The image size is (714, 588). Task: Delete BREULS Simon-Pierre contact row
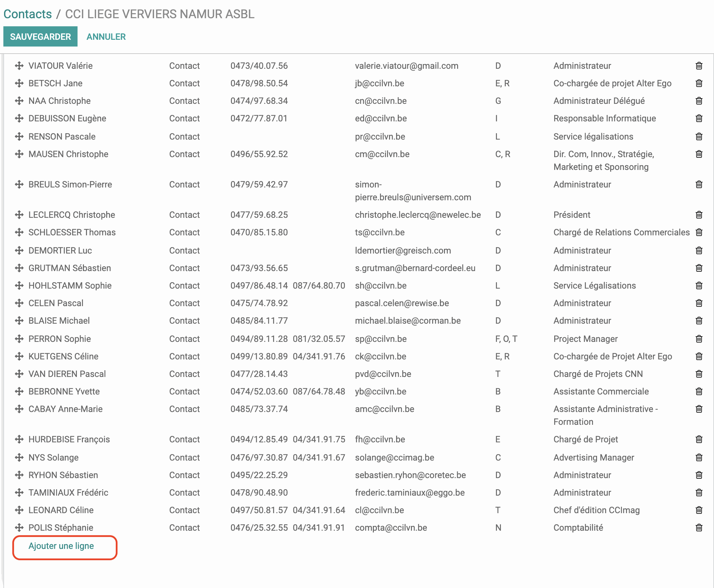tap(699, 185)
